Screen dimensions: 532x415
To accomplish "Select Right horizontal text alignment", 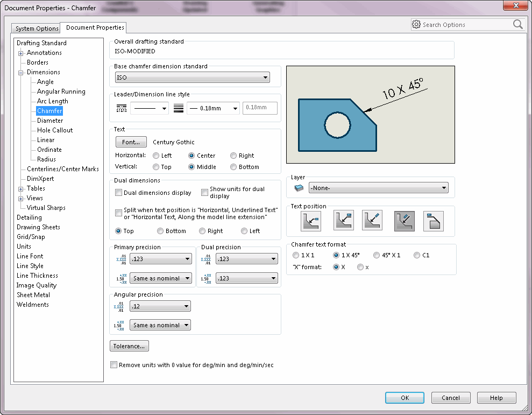I will tap(233, 156).
